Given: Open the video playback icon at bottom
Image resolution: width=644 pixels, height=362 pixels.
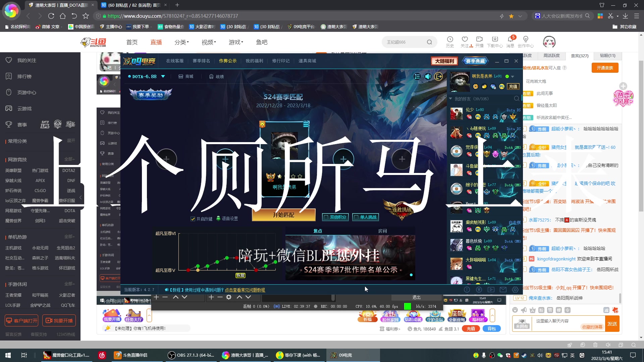Looking at the screenshot, I should tap(491, 290).
